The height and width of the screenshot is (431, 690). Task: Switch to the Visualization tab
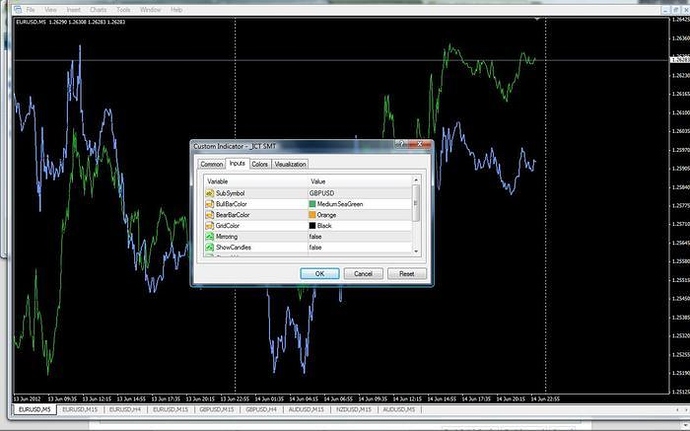click(290, 164)
